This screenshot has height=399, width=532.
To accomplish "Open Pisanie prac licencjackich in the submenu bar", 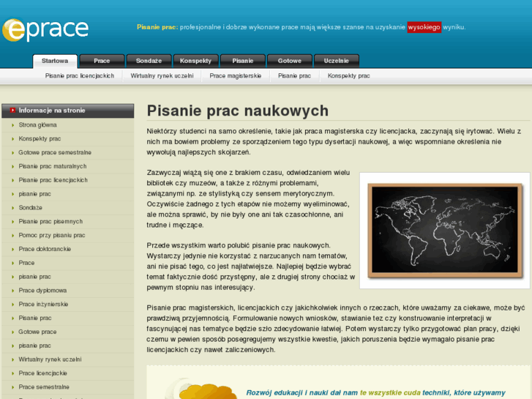I will [80, 75].
